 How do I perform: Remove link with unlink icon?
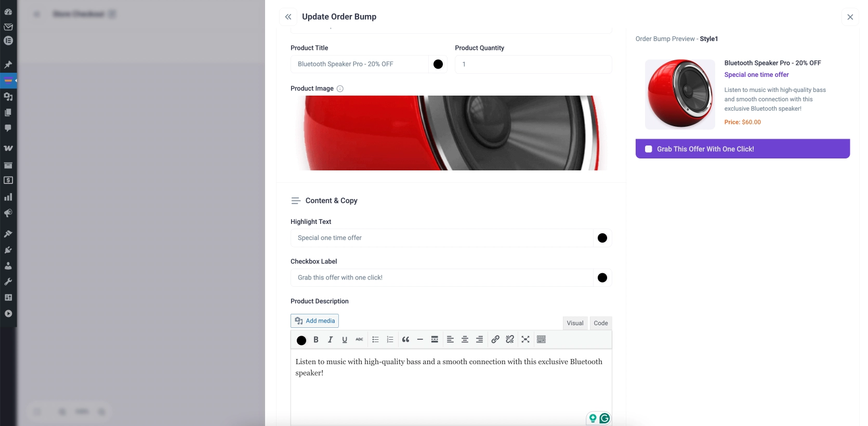coord(510,339)
